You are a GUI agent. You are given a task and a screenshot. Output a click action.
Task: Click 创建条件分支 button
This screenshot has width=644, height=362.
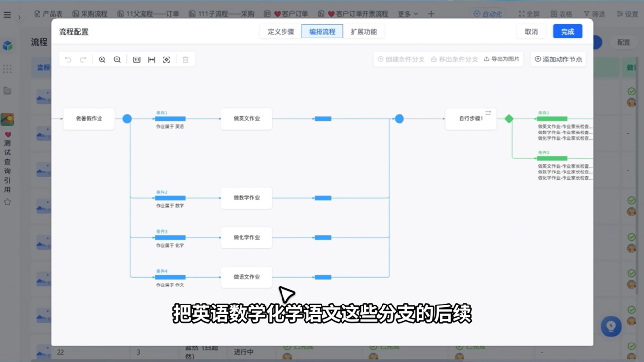pyautogui.click(x=401, y=59)
